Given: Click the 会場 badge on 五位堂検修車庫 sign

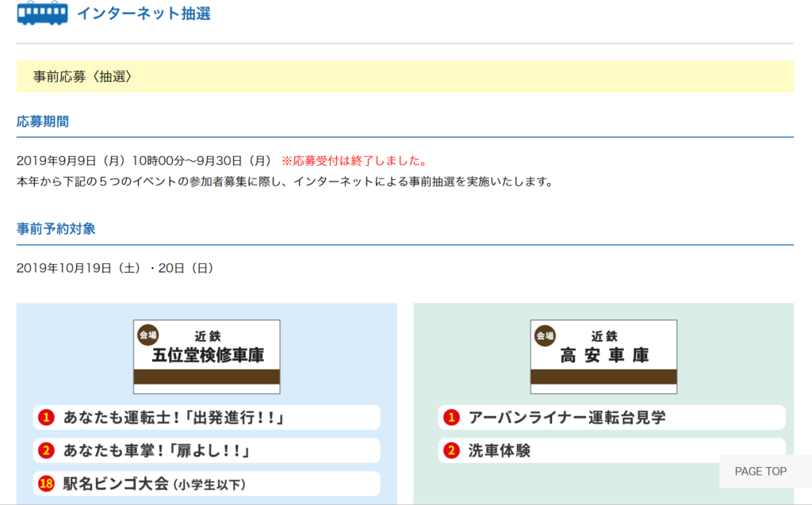Looking at the screenshot, I should 148,335.
